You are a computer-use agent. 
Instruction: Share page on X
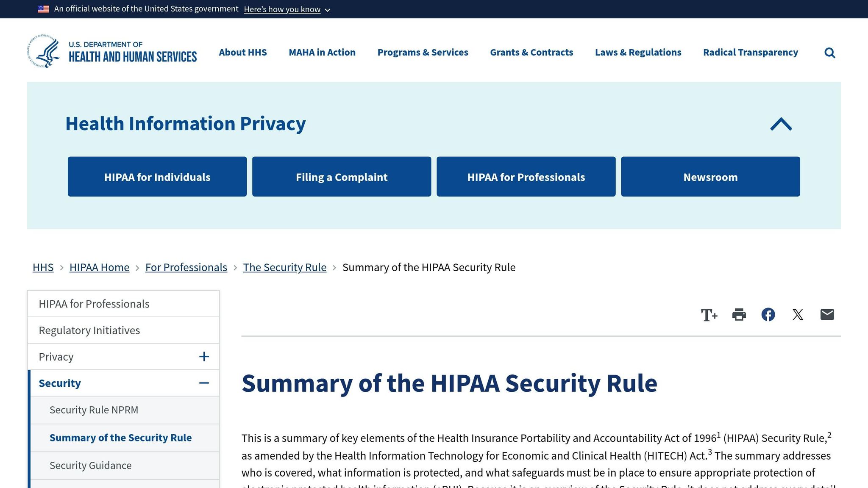pos(798,314)
